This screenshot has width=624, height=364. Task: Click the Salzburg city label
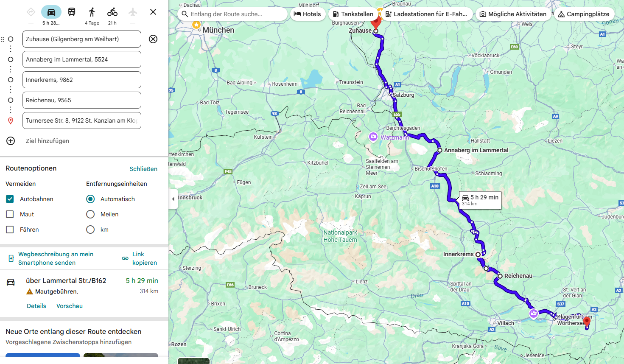(x=403, y=95)
